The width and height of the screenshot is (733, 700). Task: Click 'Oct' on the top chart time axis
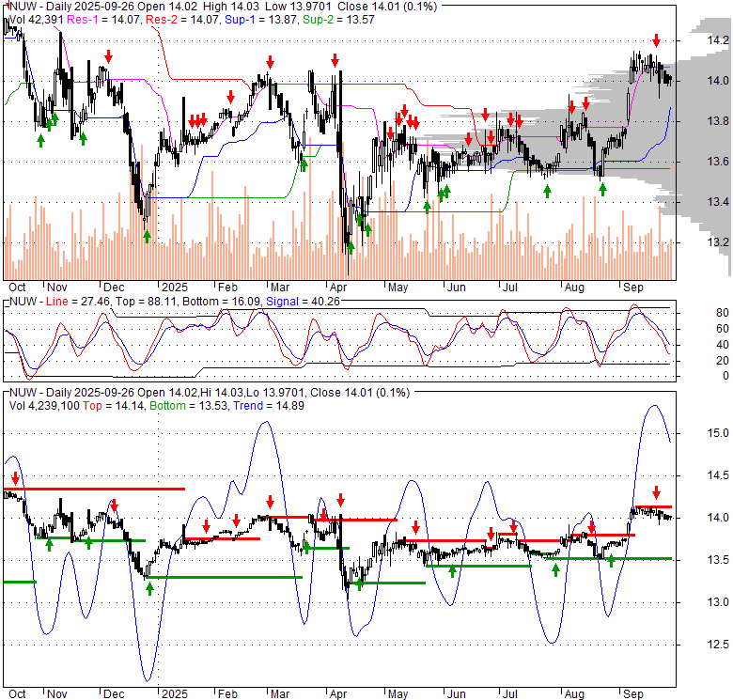(x=17, y=288)
